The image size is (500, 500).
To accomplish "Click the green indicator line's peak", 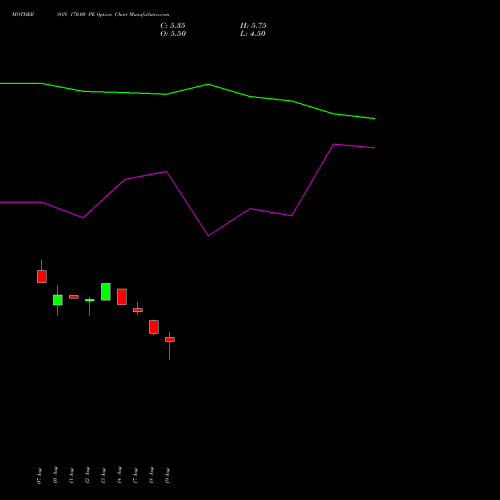I will click(208, 84).
